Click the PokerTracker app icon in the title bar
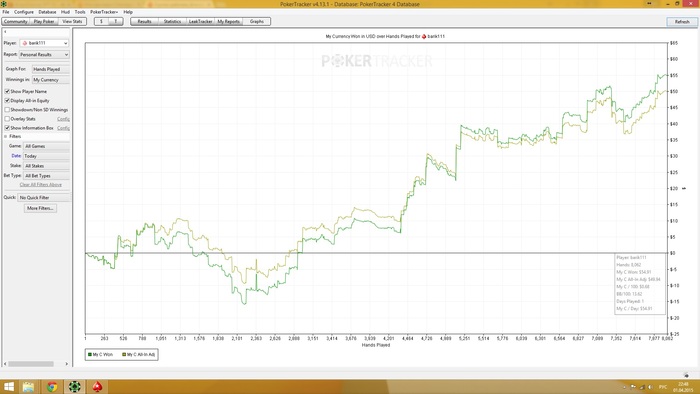This screenshot has width=700, height=394. pyautogui.click(x=4, y=4)
